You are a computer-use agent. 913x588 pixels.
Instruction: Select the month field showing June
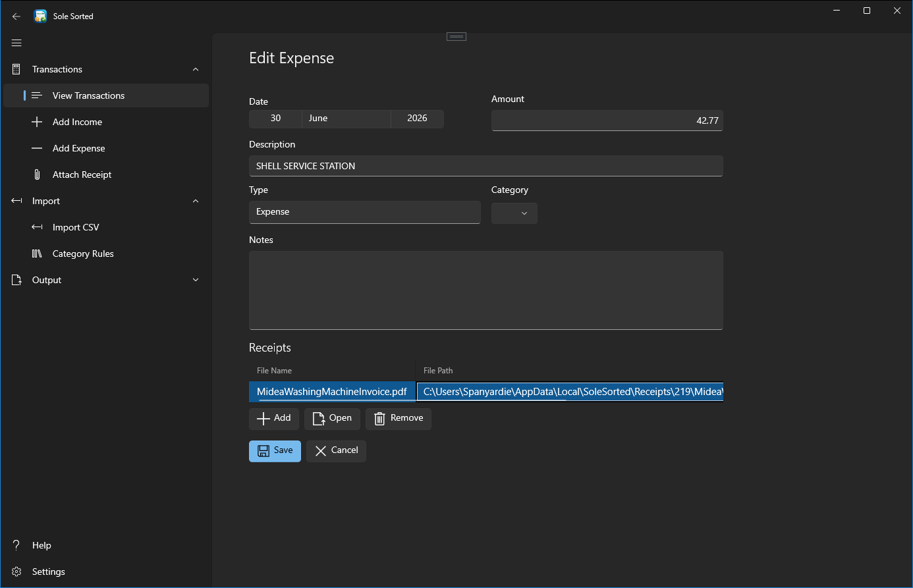346,119
